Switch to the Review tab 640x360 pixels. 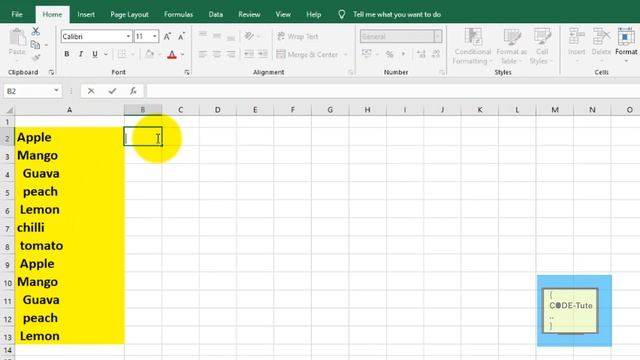tap(249, 14)
